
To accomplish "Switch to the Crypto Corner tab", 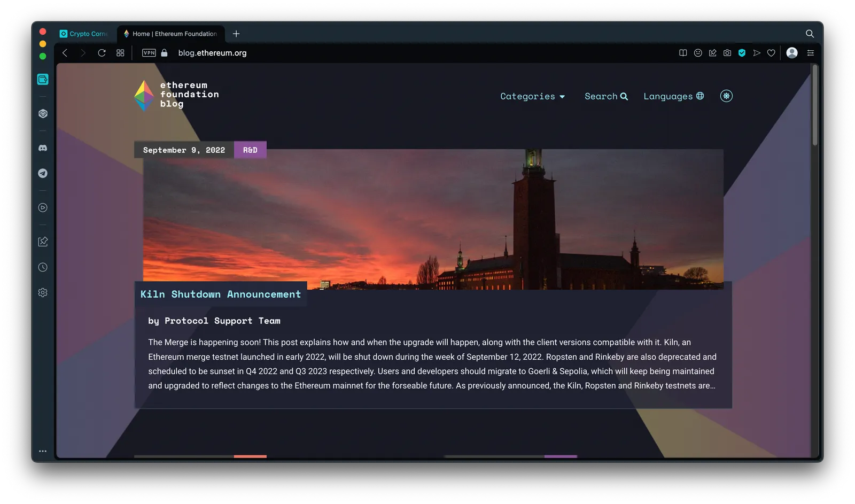I will point(84,34).
